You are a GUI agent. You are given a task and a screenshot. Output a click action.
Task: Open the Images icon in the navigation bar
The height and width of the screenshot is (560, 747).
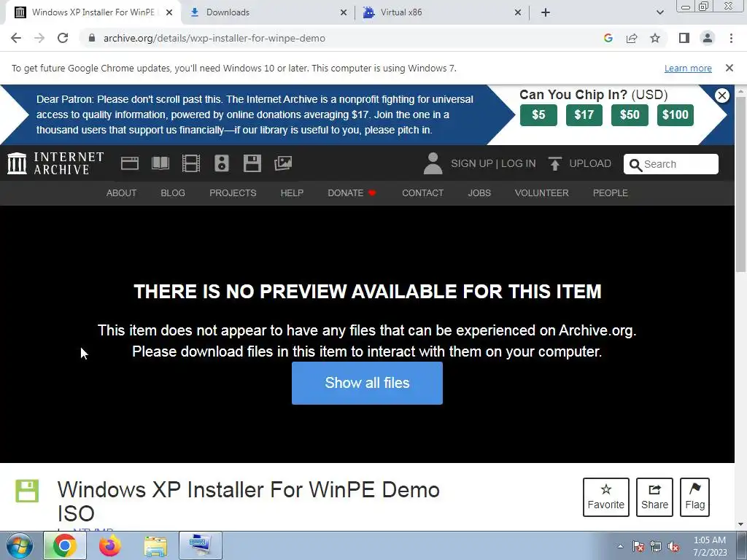point(283,163)
